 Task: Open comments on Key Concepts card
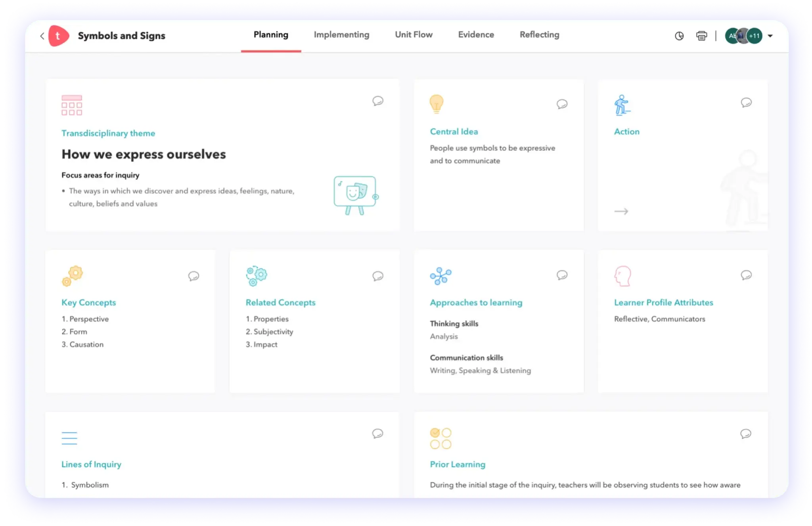[193, 276]
